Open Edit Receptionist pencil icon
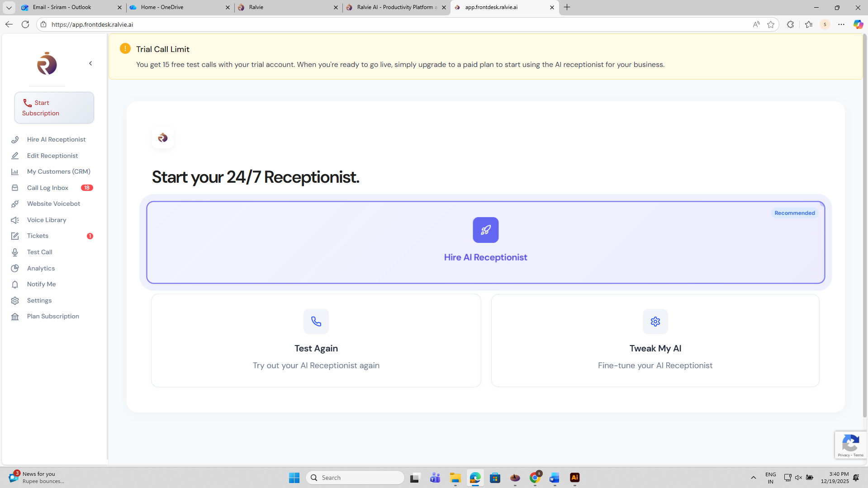Viewport: 868px width, 488px height. (15, 156)
